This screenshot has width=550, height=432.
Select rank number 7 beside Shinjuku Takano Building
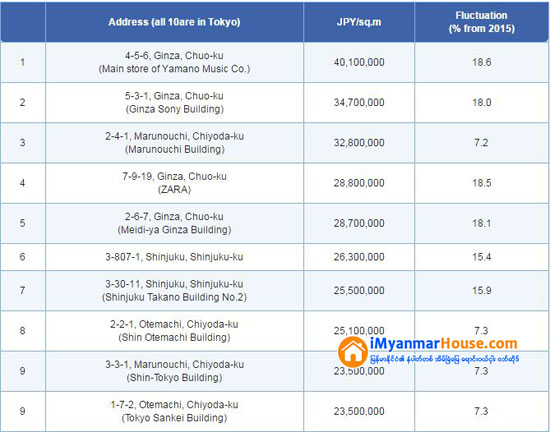(22, 291)
